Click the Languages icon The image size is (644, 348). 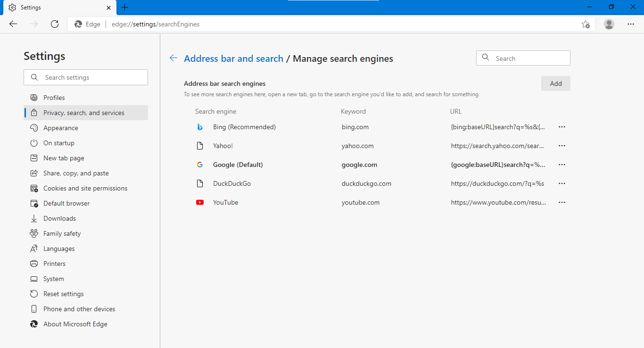click(x=34, y=249)
